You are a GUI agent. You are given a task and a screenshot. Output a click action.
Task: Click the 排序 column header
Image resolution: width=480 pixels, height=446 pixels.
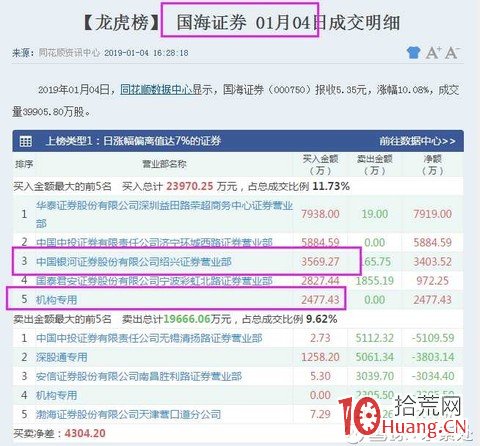[x=24, y=164]
